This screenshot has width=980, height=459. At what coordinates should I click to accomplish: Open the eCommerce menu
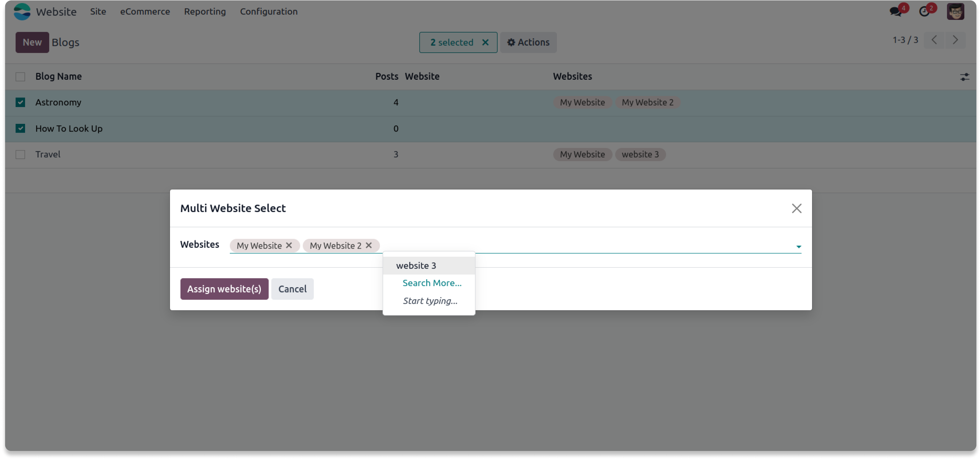pos(145,11)
